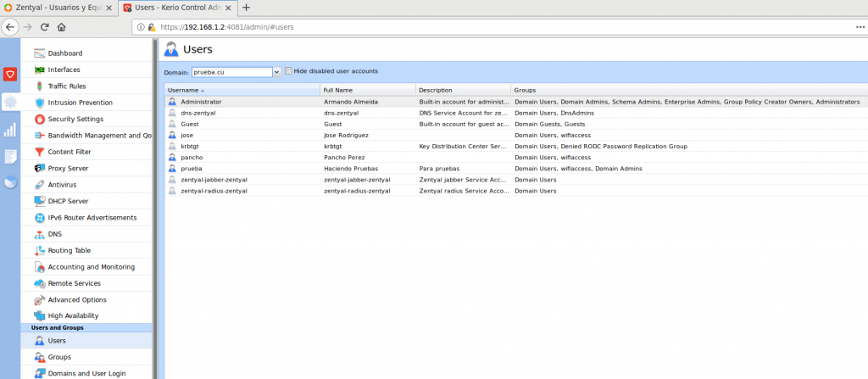This screenshot has height=379, width=868.
Task: Switch to the Zentyal browser tab
Action: (58, 8)
